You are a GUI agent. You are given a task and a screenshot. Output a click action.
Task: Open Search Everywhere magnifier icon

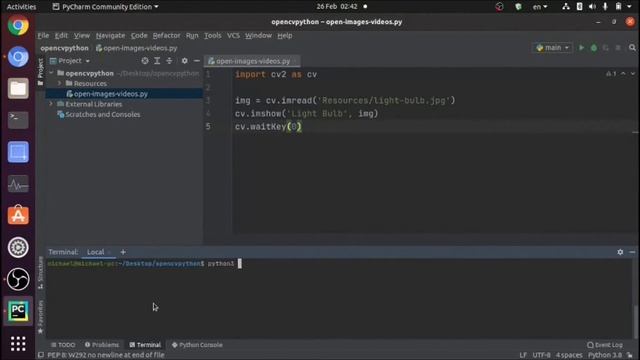pyautogui.click(x=632, y=48)
